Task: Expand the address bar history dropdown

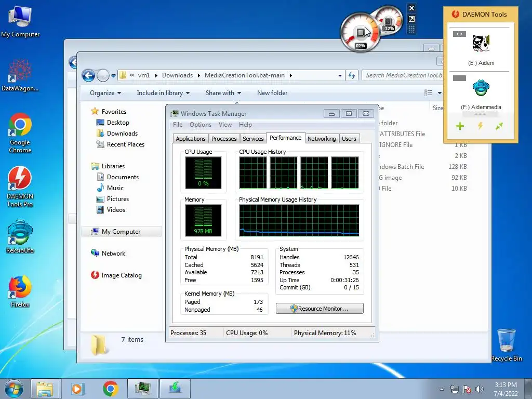Action: point(340,76)
